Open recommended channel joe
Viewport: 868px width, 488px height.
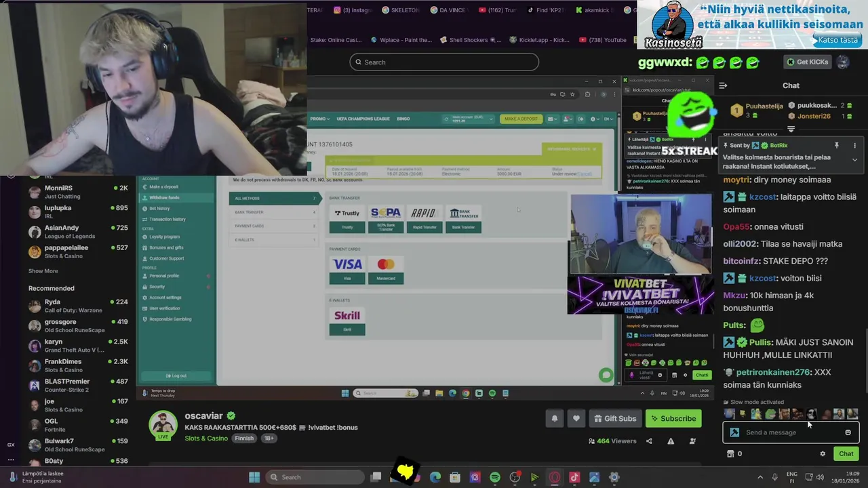click(78, 405)
